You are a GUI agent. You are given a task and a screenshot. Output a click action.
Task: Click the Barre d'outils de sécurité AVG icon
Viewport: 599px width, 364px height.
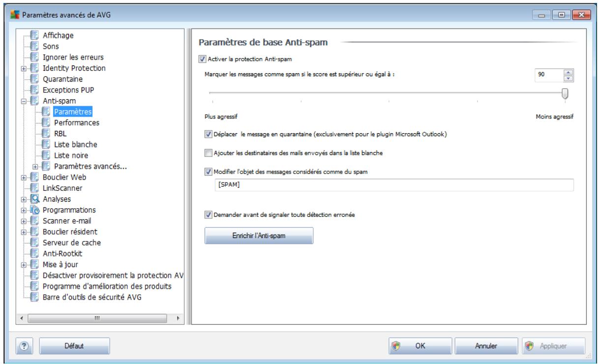(x=34, y=296)
